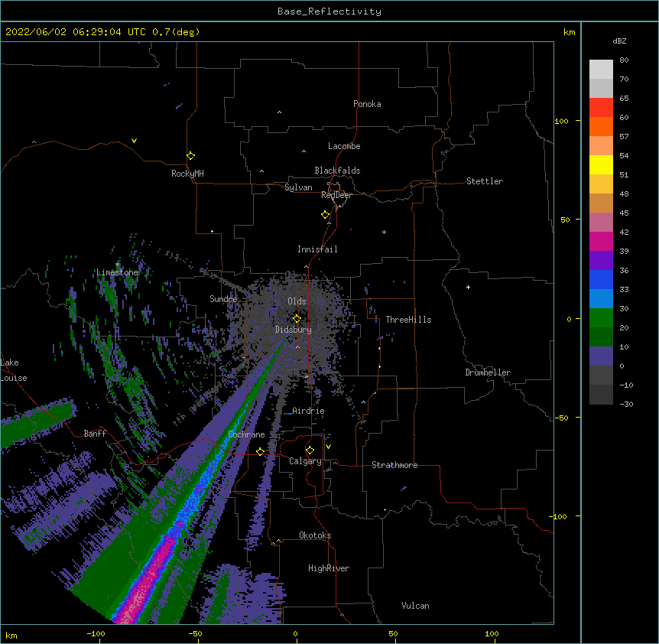Click the Olds city label

297,301
